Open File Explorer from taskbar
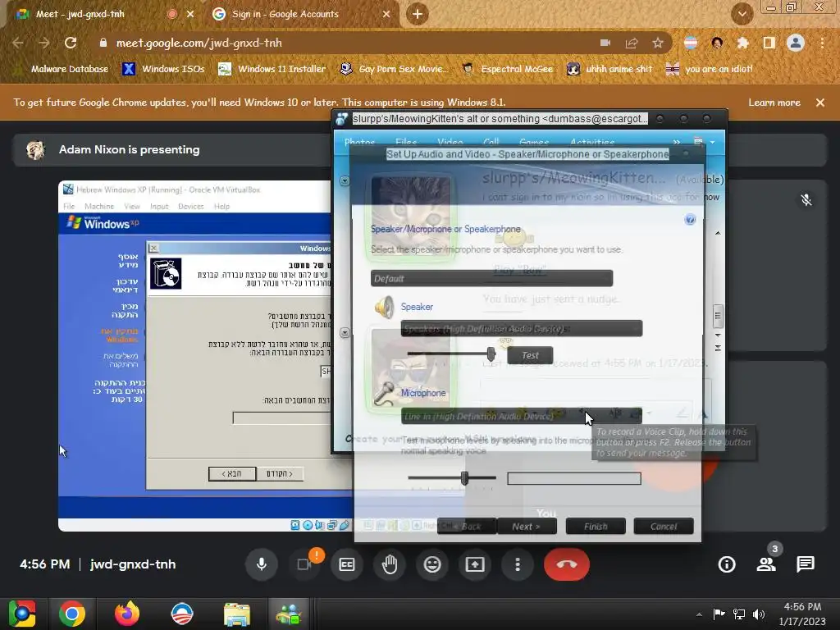This screenshot has height=630, width=840. coord(237,614)
